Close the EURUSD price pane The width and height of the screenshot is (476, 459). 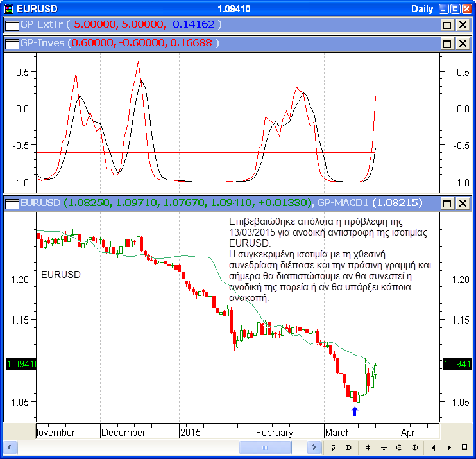coord(463,204)
